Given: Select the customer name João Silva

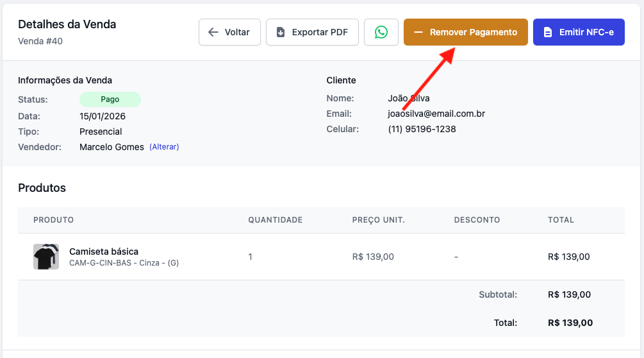Looking at the screenshot, I should point(408,98).
